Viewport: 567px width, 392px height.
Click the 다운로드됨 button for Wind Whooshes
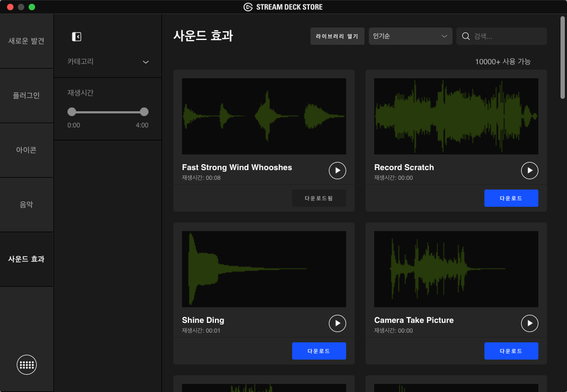tap(319, 198)
